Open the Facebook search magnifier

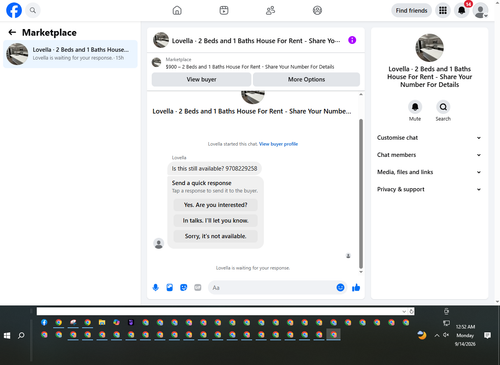coord(33,10)
